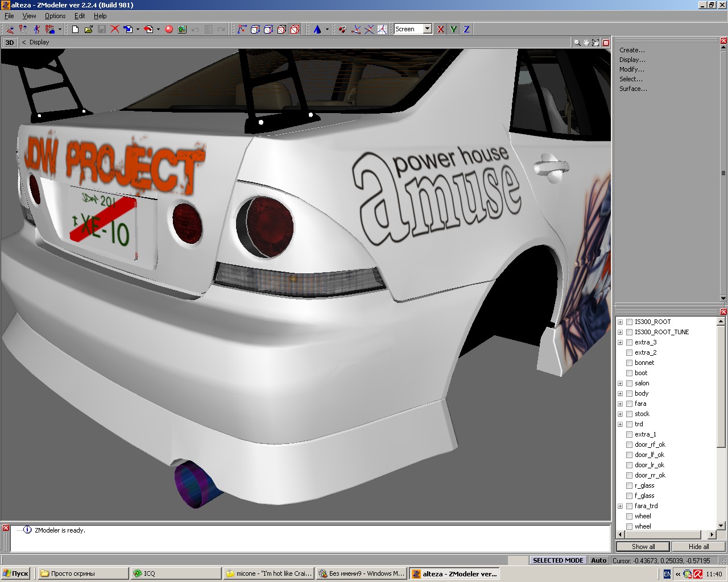
Task: Toggle the Y axis button
Action: pyautogui.click(x=453, y=29)
